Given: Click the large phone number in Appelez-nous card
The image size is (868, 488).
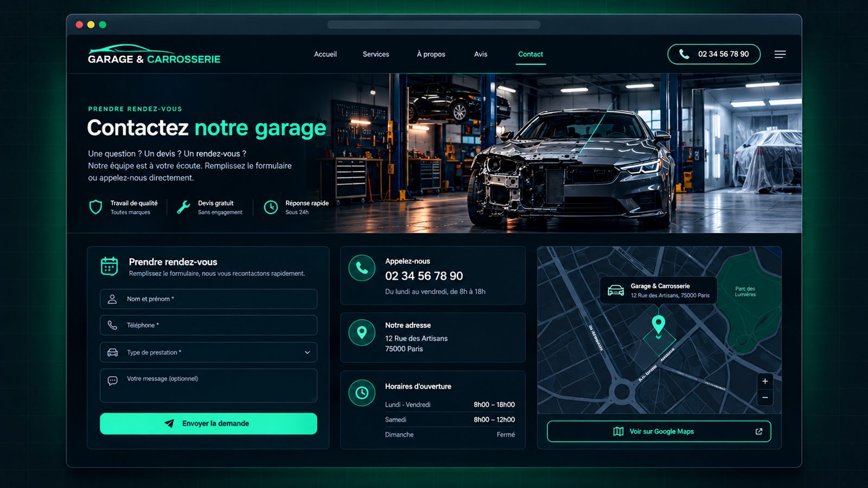Looking at the screenshot, I should (424, 276).
